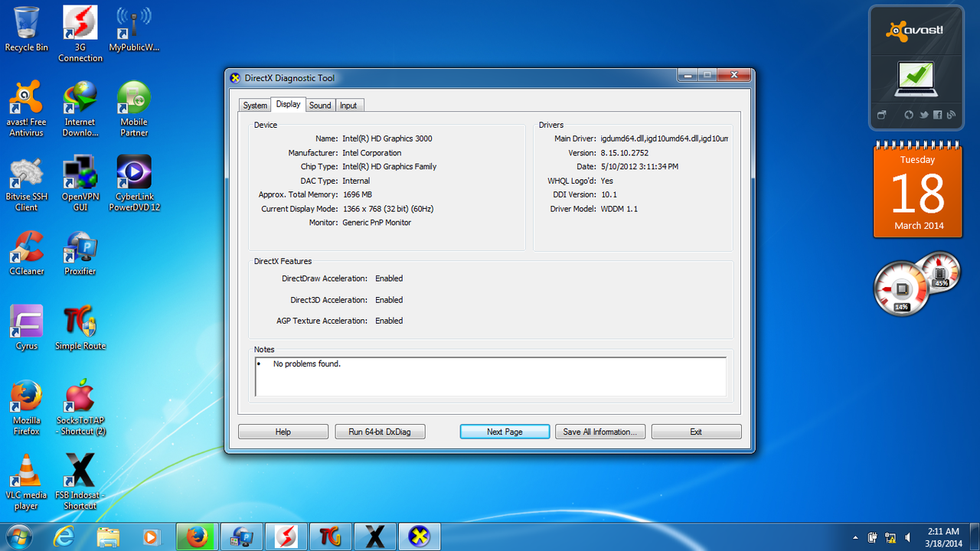Click the CPU meter gadget dial

(x=902, y=288)
